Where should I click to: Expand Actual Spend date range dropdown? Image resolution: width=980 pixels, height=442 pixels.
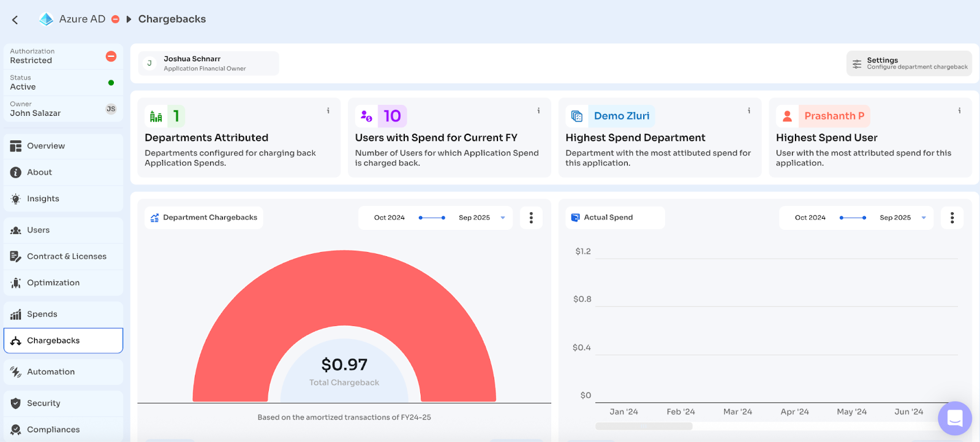pyautogui.click(x=924, y=218)
